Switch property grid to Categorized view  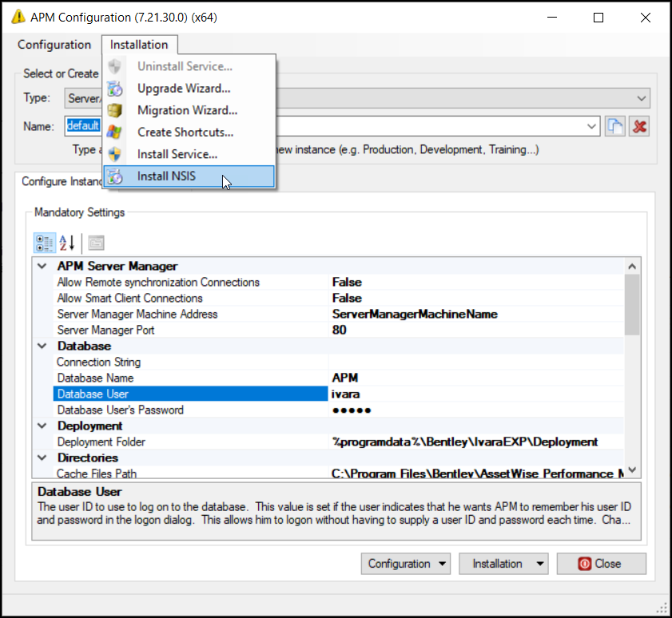click(45, 243)
